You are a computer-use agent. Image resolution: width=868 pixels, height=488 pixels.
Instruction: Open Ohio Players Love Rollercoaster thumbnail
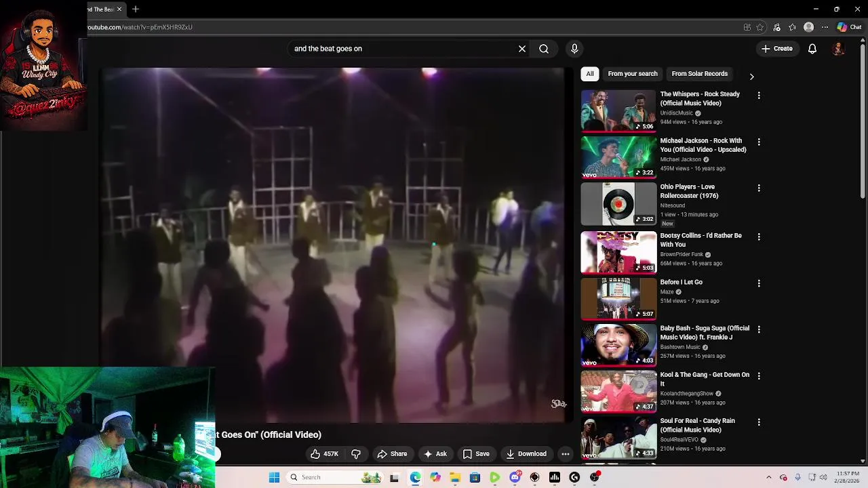(618, 204)
